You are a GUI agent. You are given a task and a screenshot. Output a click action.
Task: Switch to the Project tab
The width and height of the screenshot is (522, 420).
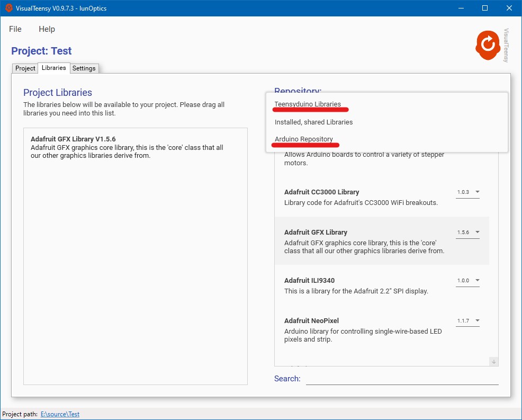pos(25,68)
